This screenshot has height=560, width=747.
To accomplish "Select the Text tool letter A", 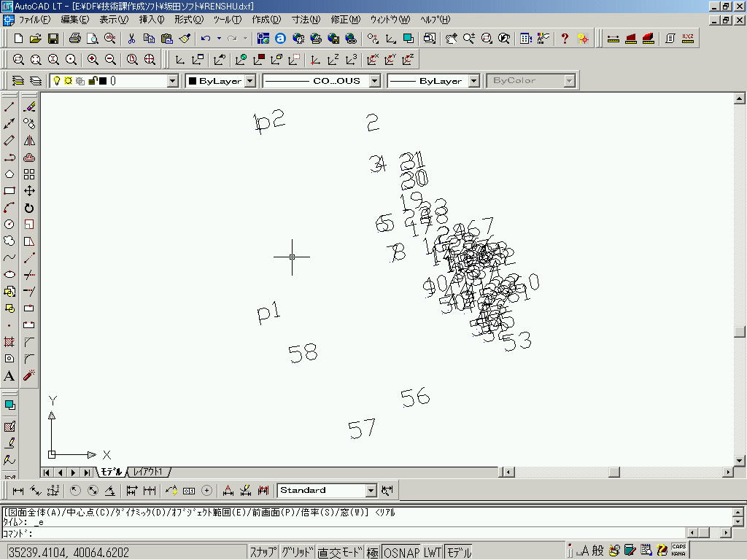I will [9, 376].
